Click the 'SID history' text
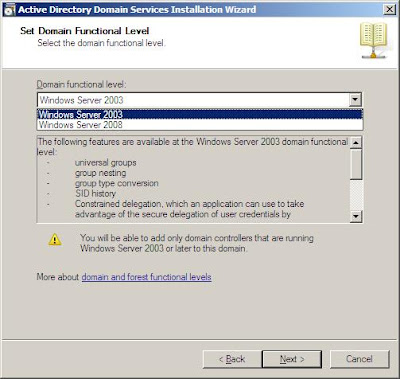The height and width of the screenshot is (379, 400). 95,193
